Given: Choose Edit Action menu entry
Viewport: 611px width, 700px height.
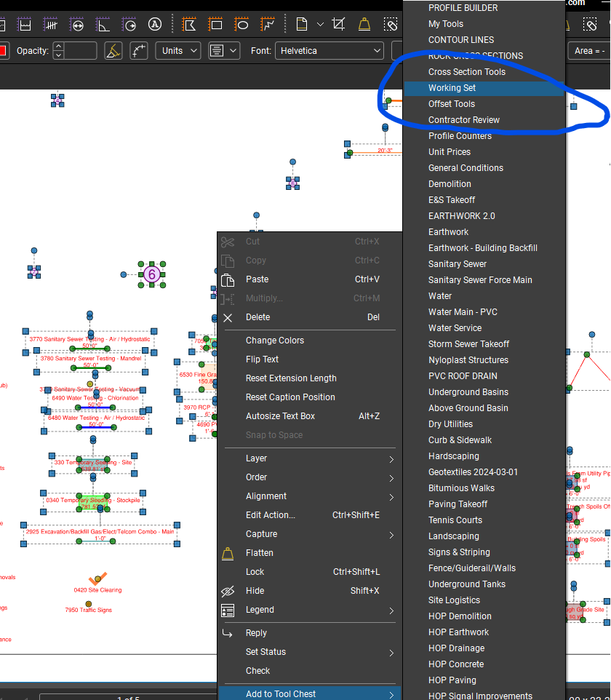Looking at the screenshot, I should click(x=310, y=515).
